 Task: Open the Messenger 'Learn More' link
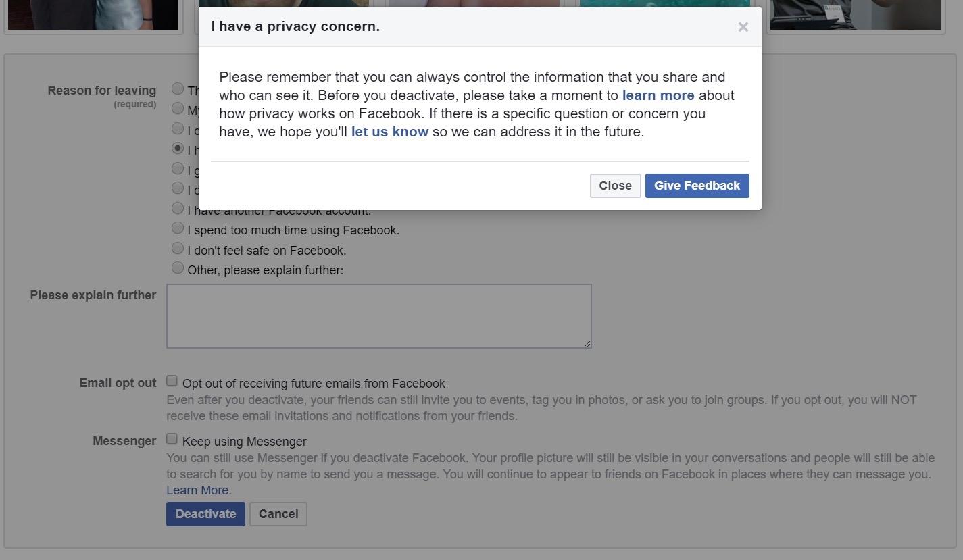pyautogui.click(x=197, y=490)
